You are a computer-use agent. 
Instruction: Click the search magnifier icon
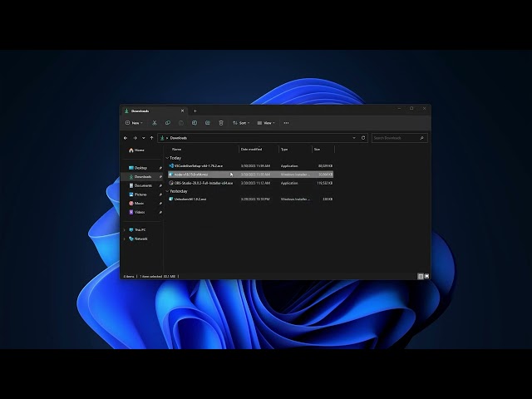[421, 138]
